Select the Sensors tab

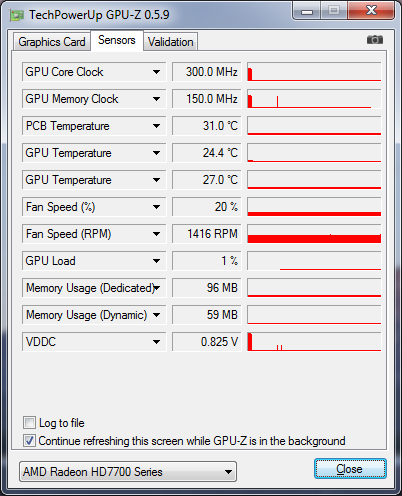point(117,40)
